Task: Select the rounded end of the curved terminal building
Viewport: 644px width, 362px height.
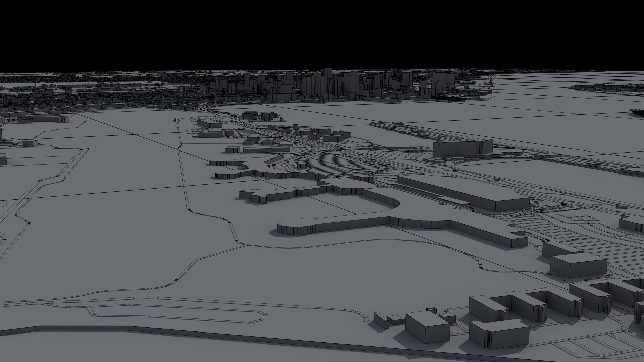Action: tap(296, 227)
